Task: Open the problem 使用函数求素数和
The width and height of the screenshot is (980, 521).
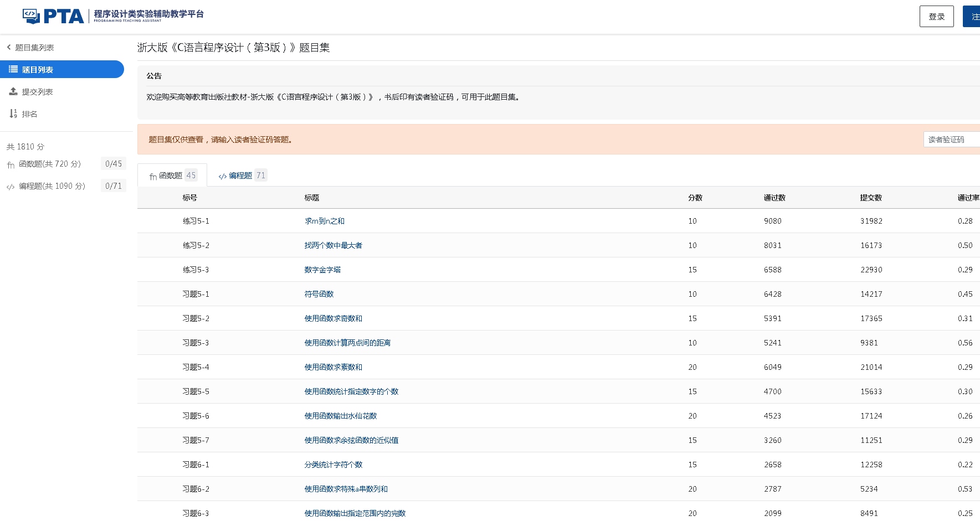Action: tap(333, 367)
